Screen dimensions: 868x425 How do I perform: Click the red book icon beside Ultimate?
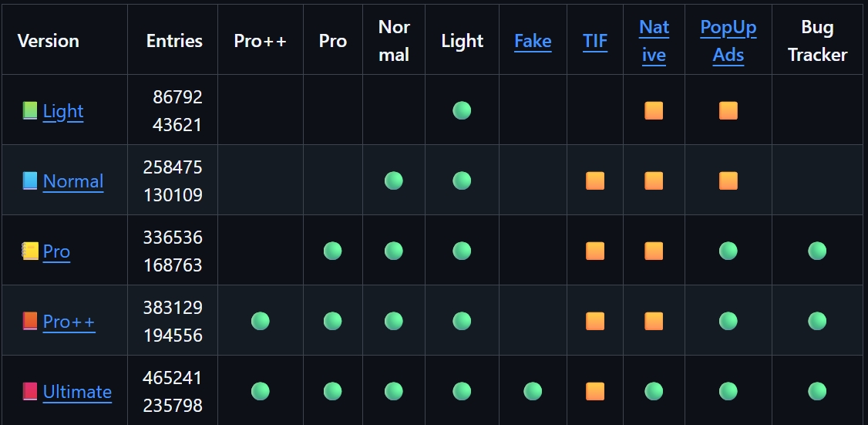30,392
